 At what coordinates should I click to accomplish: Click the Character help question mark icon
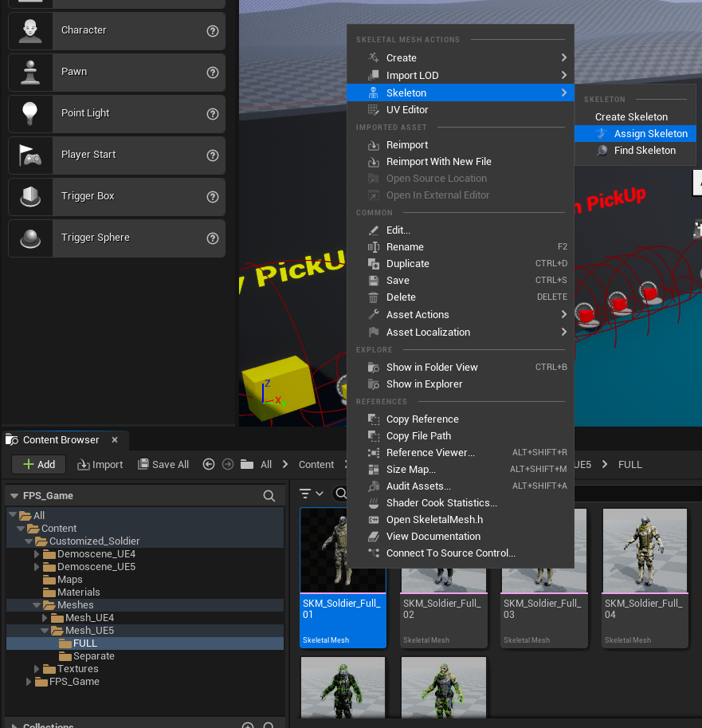tap(213, 30)
